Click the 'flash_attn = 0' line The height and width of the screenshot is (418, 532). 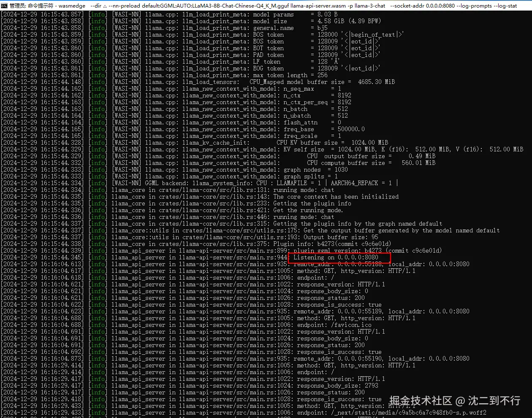(171, 122)
